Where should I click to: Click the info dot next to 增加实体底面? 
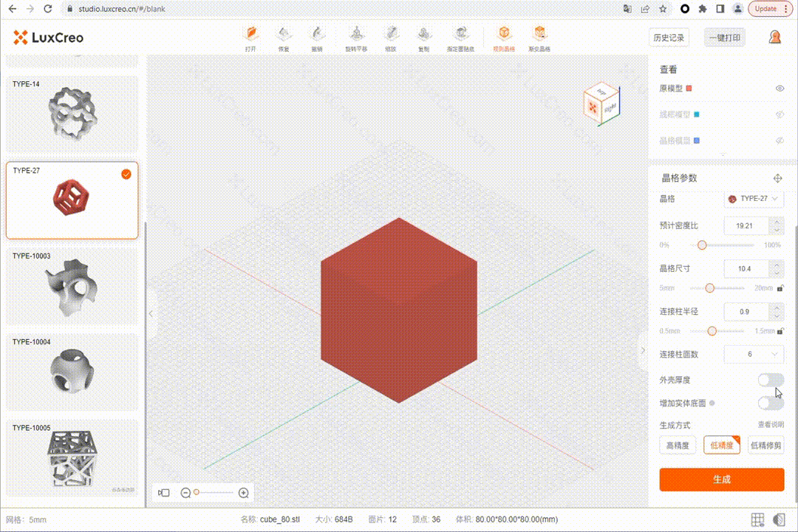click(712, 403)
